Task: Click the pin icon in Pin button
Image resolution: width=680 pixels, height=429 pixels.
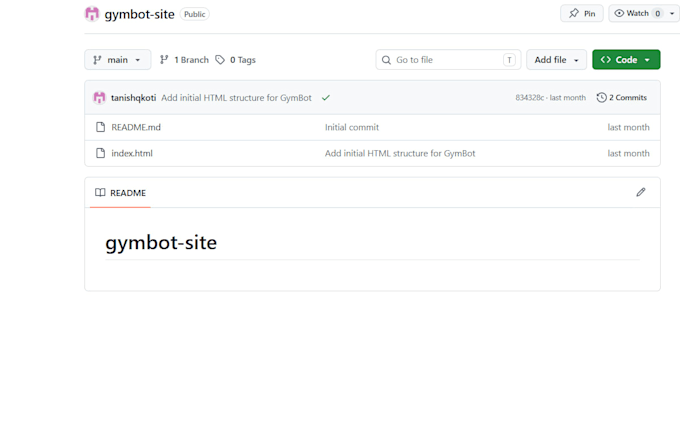Action: coord(574,13)
